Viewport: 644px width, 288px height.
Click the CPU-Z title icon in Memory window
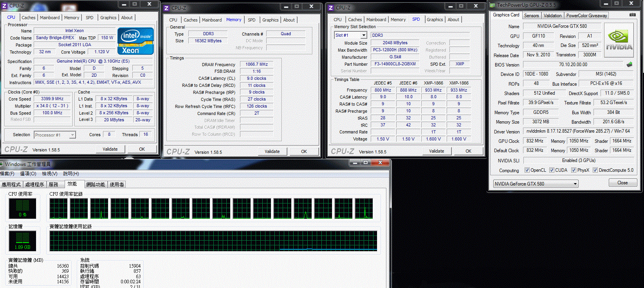coord(166,8)
